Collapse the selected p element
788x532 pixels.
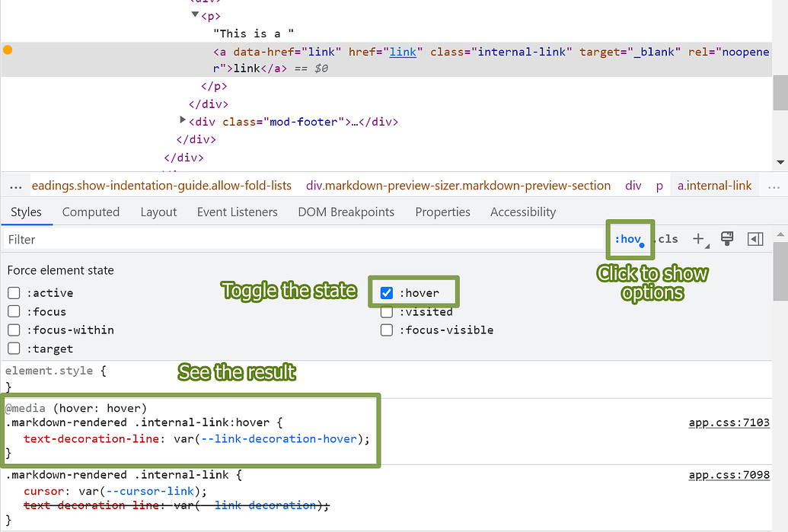[x=196, y=15]
